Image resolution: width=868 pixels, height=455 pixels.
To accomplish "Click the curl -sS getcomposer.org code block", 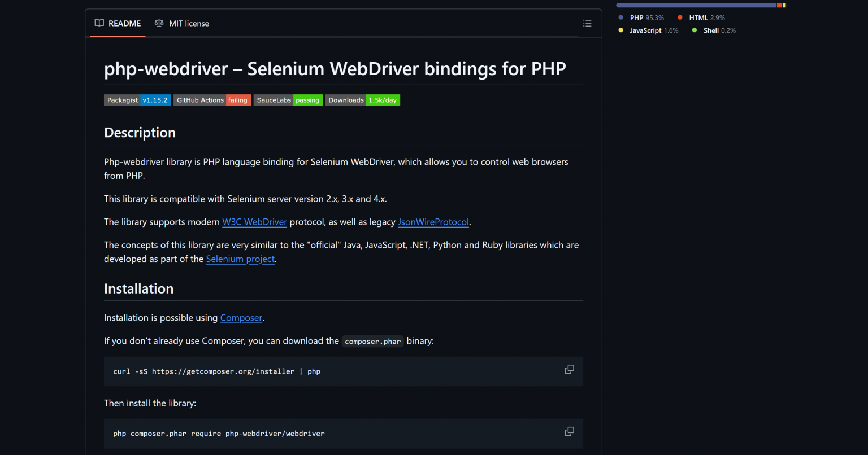I will pos(344,371).
